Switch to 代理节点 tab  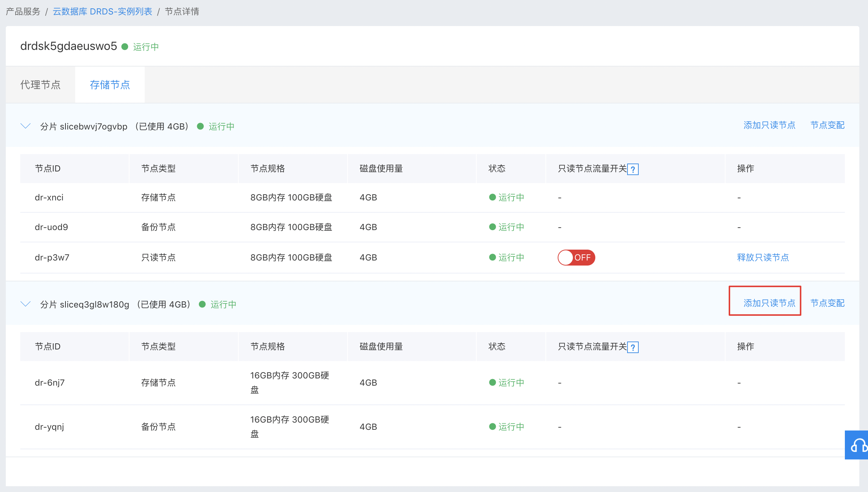(x=41, y=85)
